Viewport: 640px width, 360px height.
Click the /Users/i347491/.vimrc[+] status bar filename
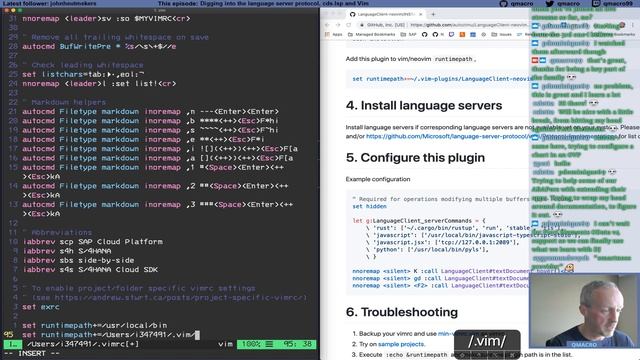83,344
